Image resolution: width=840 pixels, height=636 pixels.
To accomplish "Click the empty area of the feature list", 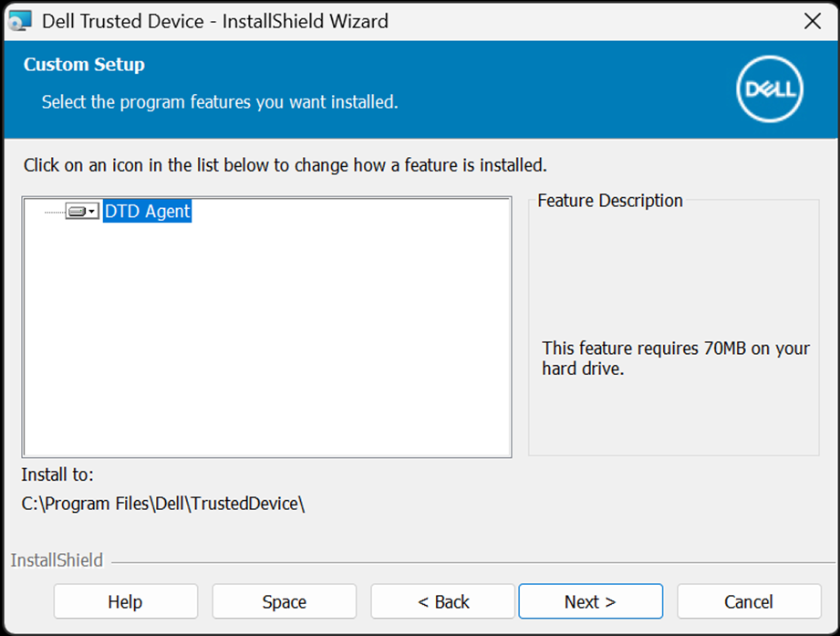I will (266, 347).
